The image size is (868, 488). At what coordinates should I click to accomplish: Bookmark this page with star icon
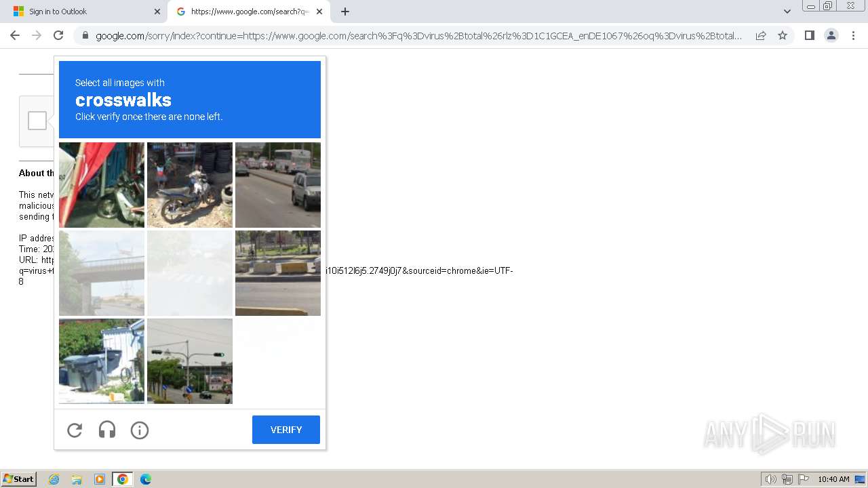(x=783, y=35)
